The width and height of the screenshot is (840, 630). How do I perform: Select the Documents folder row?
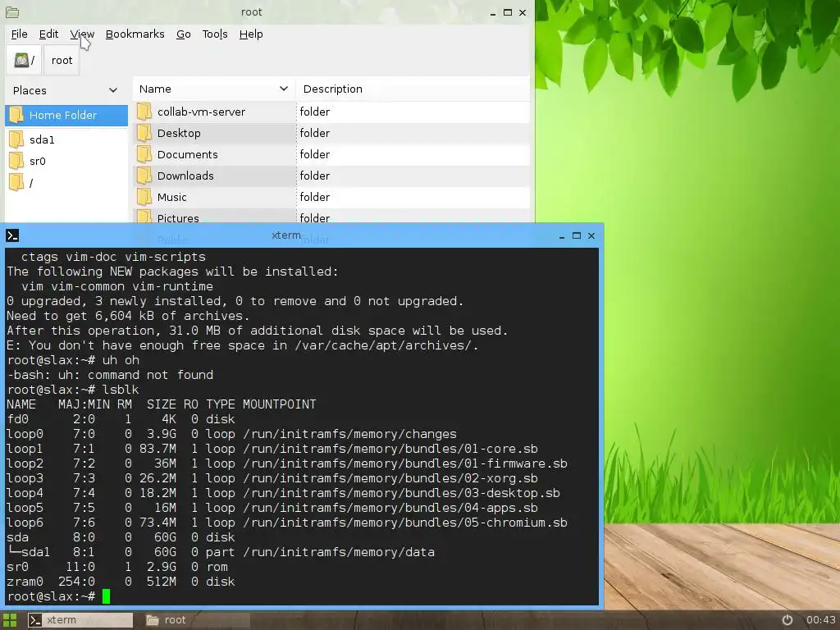pyautogui.click(x=332, y=155)
